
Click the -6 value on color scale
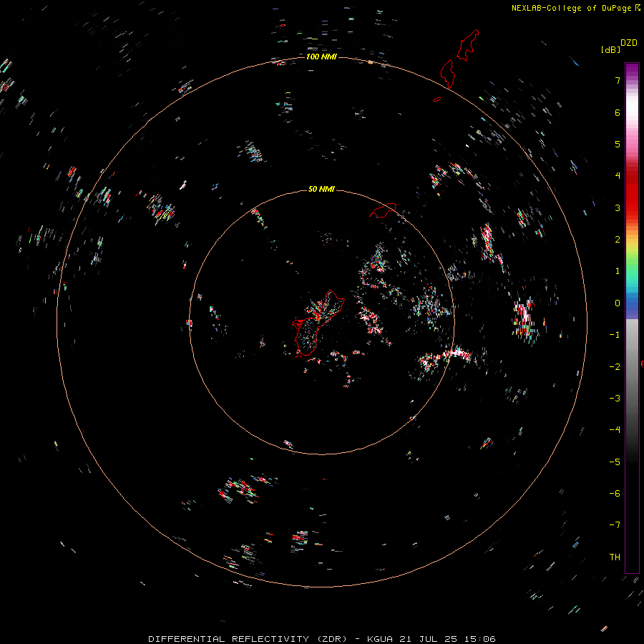615,493
